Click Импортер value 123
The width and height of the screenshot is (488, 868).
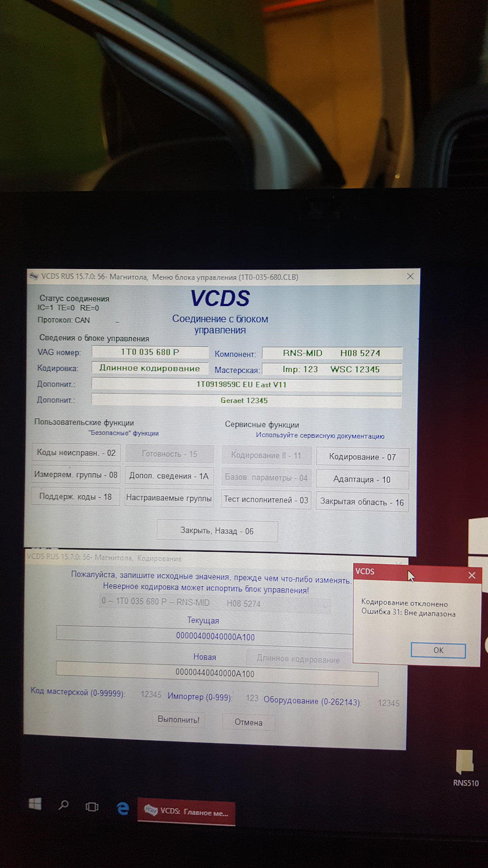[252, 698]
